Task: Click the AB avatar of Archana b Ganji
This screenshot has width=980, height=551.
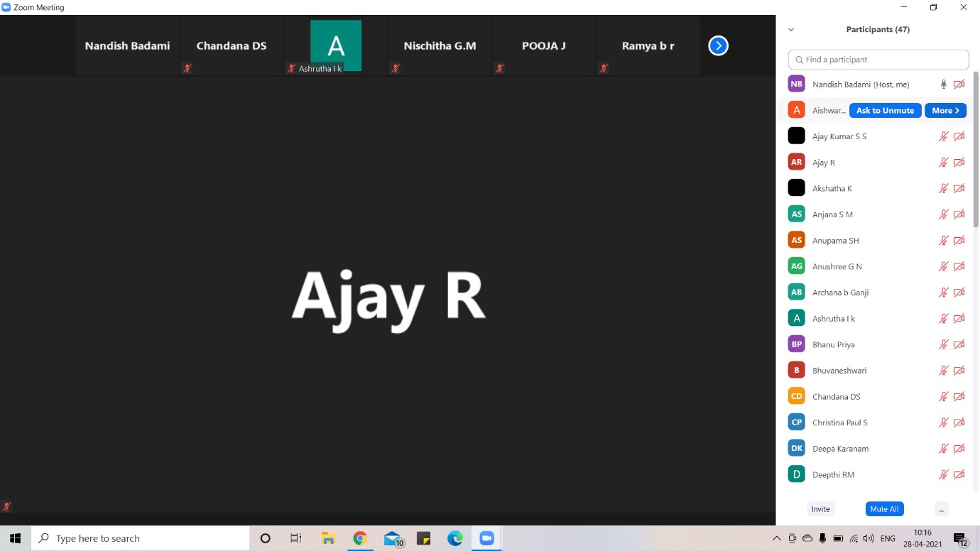Action: [796, 293]
